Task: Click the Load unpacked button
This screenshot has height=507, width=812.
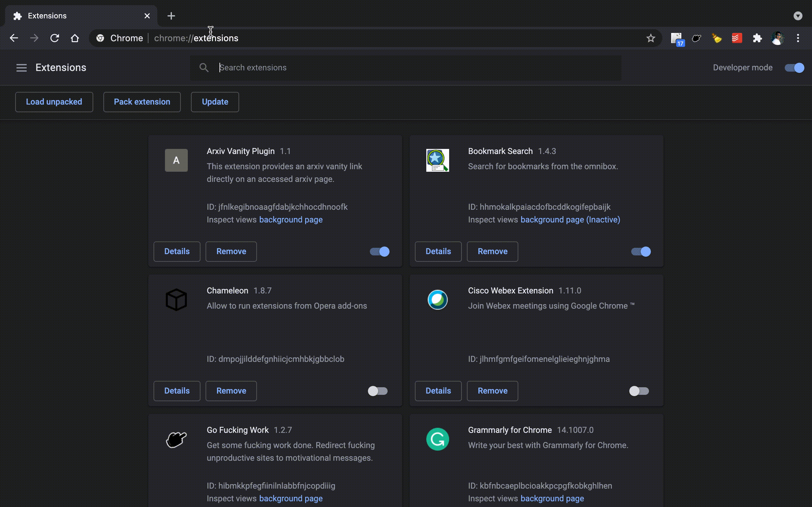Action: click(54, 102)
